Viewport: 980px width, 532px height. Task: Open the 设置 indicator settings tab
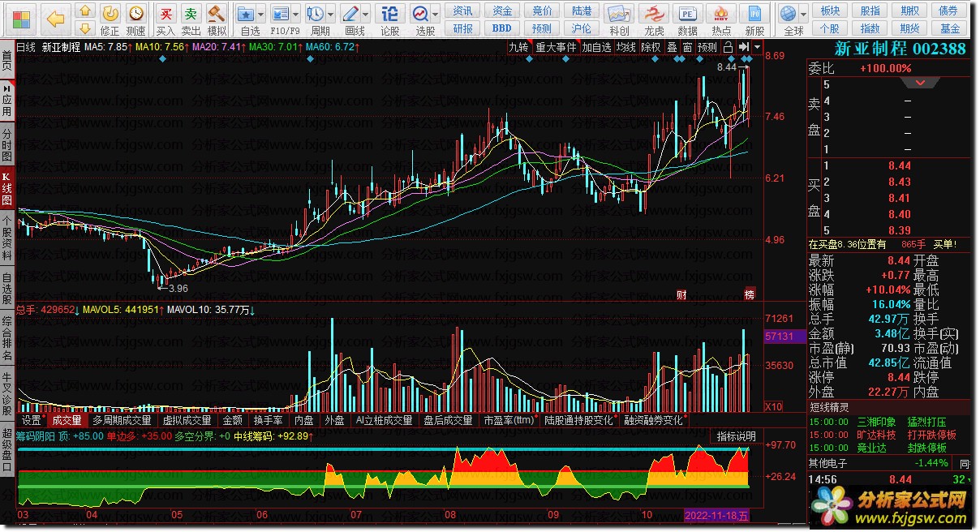(32, 420)
